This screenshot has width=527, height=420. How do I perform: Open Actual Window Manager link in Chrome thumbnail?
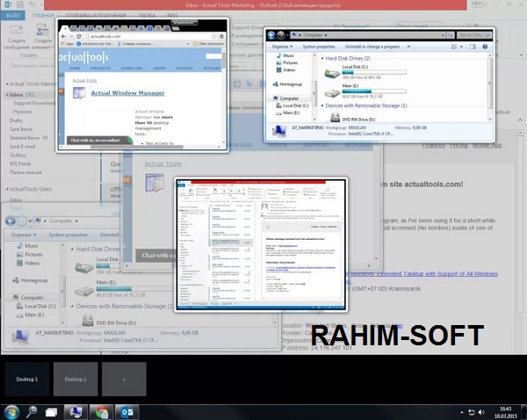pos(127,93)
